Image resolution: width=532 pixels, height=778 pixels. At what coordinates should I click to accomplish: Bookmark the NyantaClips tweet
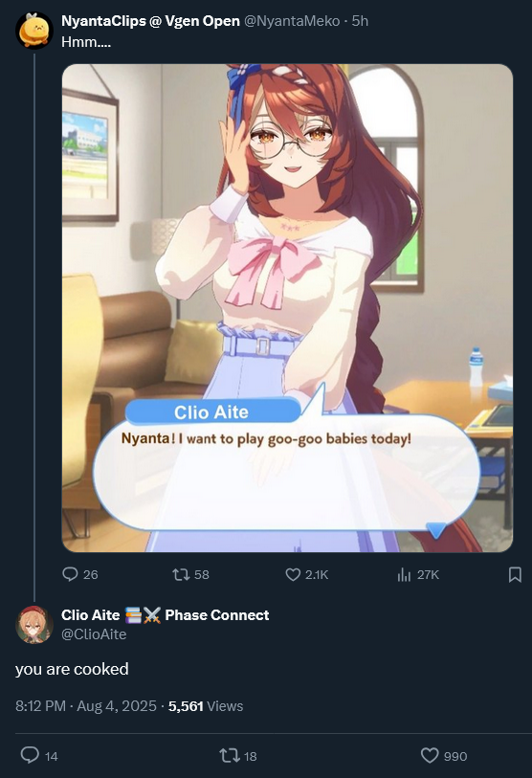pyautogui.click(x=515, y=574)
